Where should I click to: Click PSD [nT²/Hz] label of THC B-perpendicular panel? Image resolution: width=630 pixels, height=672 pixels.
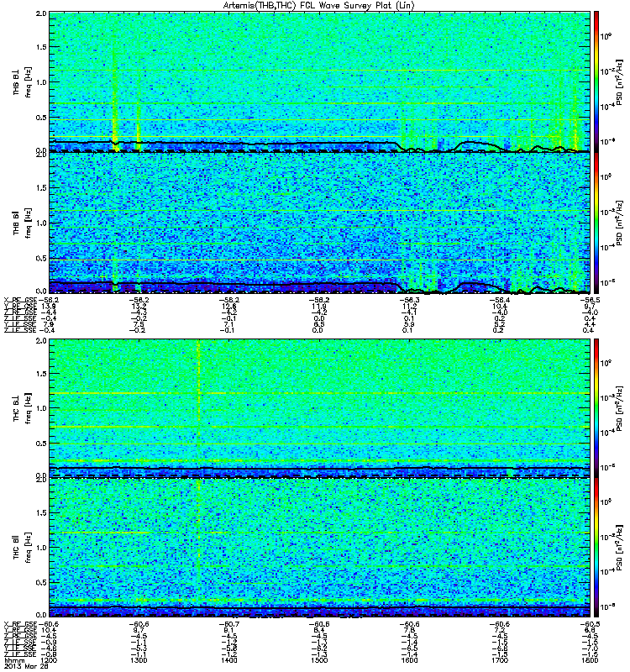619,408
